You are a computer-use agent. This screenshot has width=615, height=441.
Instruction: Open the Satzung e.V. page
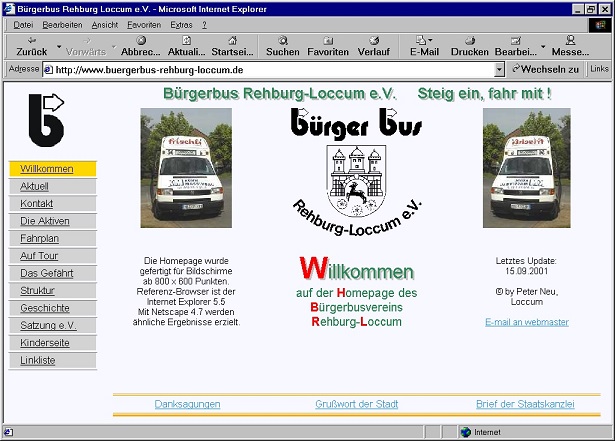pos(53,325)
